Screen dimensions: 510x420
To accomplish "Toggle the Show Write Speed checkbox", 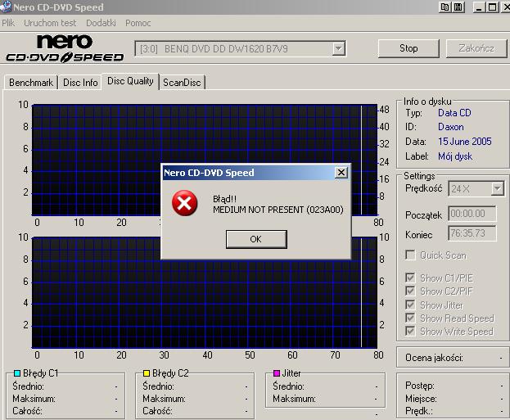I will click(x=410, y=332).
